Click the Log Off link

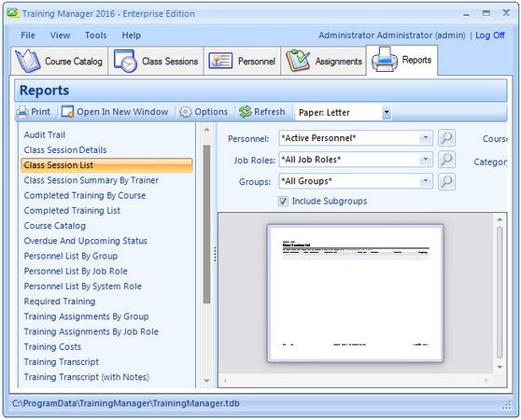[490, 35]
